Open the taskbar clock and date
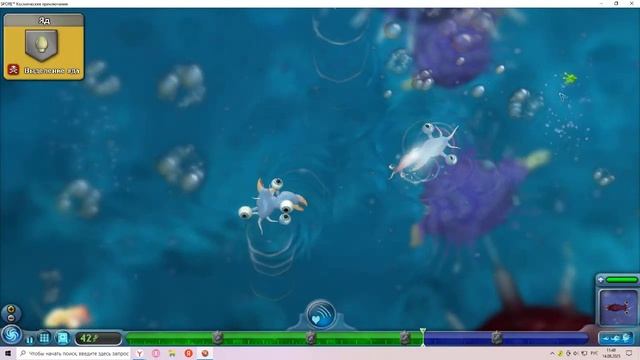 [x=611, y=353]
